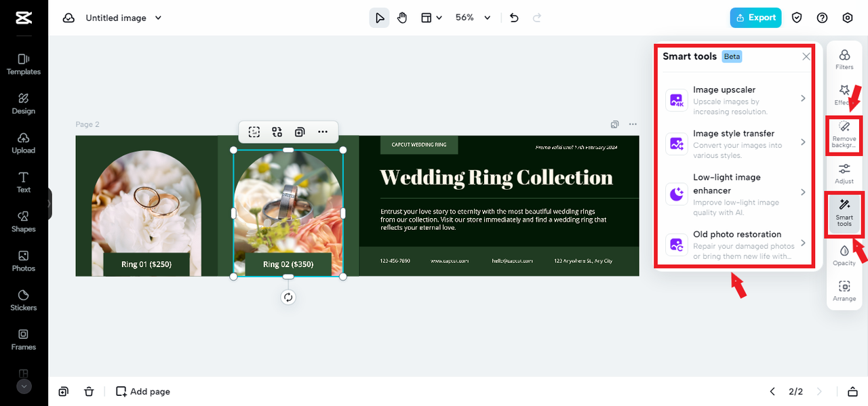Select the Wedding Ring Collection heading
This screenshot has width=868, height=406.
tap(496, 178)
